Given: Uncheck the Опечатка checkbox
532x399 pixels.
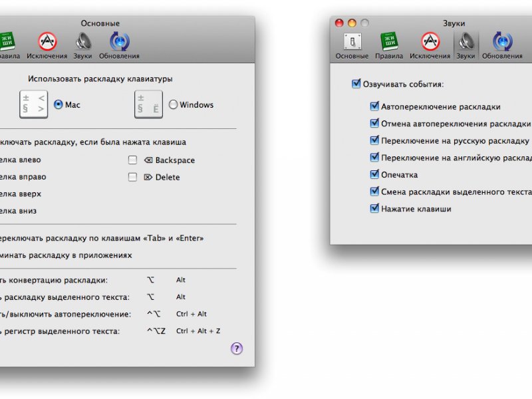Looking at the screenshot, I should point(374,174).
